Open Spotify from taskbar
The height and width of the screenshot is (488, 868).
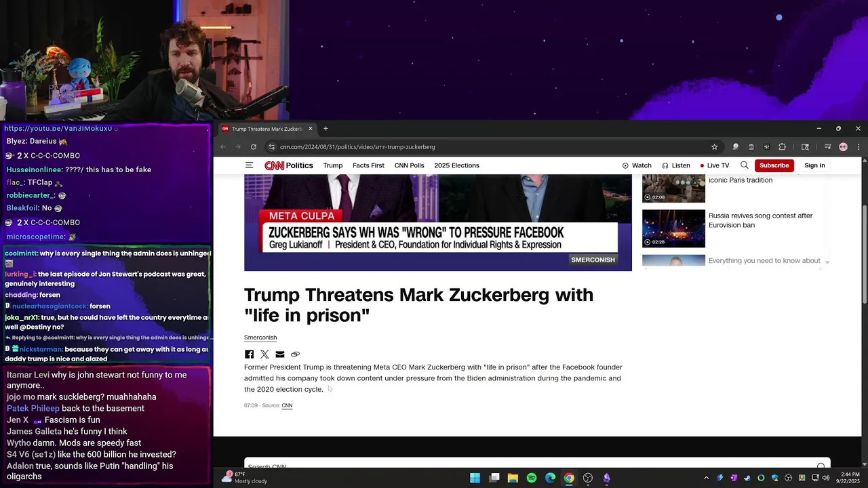pos(532,478)
